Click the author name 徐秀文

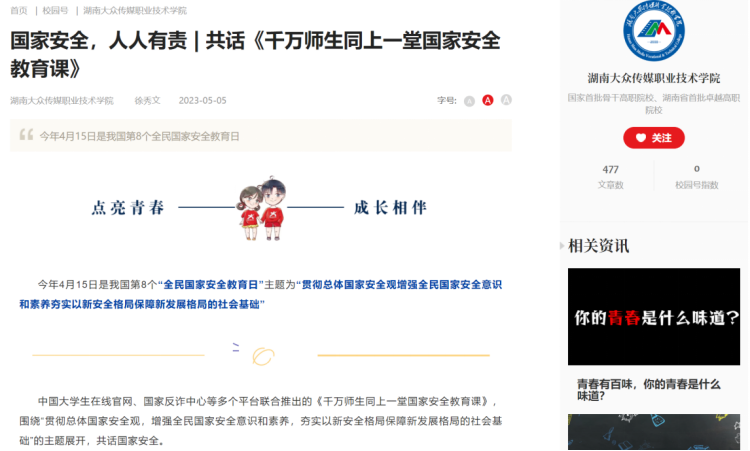[x=147, y=100]
